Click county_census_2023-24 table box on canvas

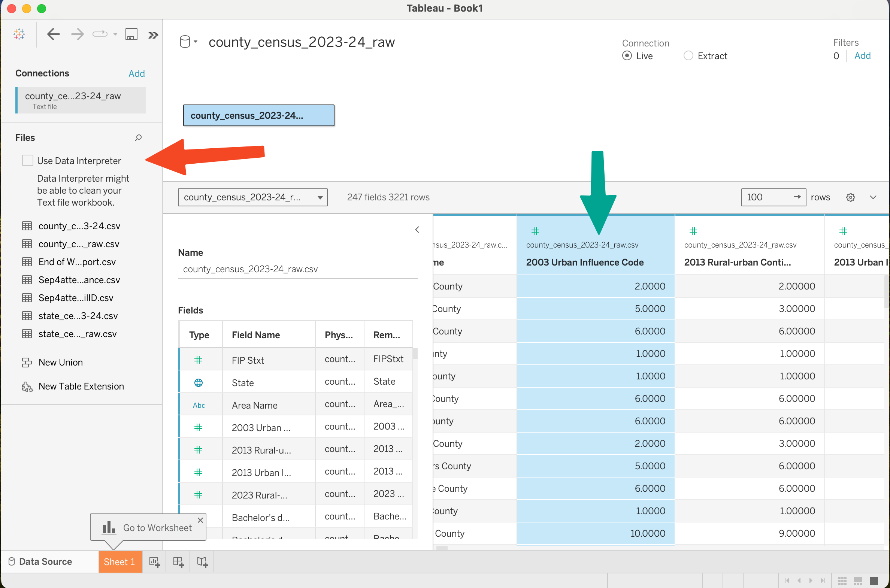click(258, 115)
